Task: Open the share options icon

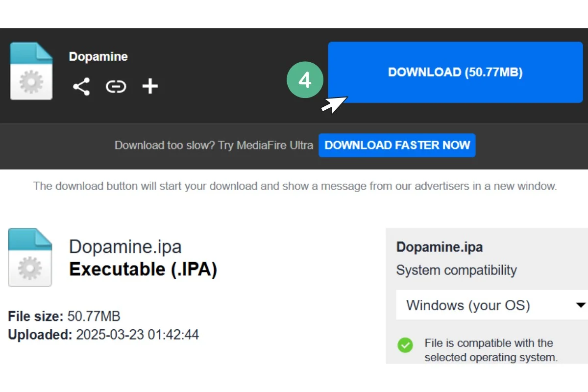Action: [x=81, y=87]
